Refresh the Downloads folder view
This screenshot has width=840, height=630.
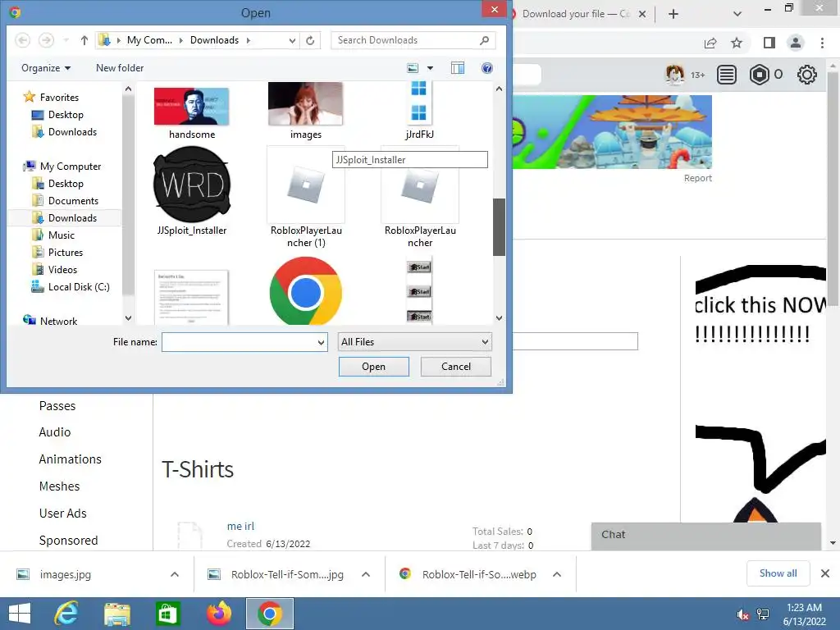pyautogui.click(x=310, y=40)
